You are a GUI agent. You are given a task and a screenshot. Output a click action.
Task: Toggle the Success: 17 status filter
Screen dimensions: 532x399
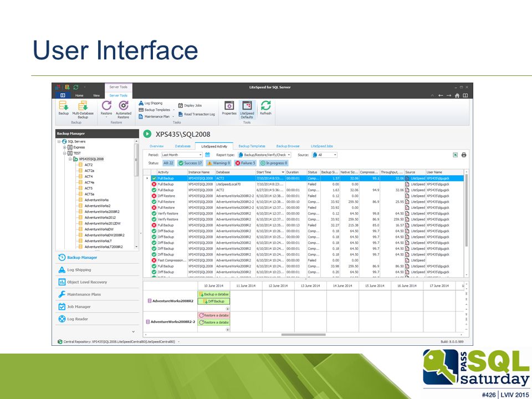click(x=190, y=163)
